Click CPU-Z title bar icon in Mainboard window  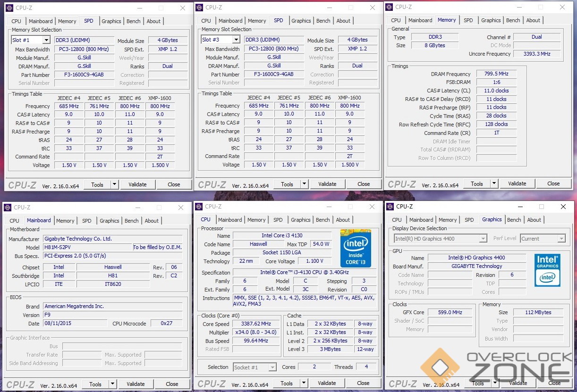[8, 207]
